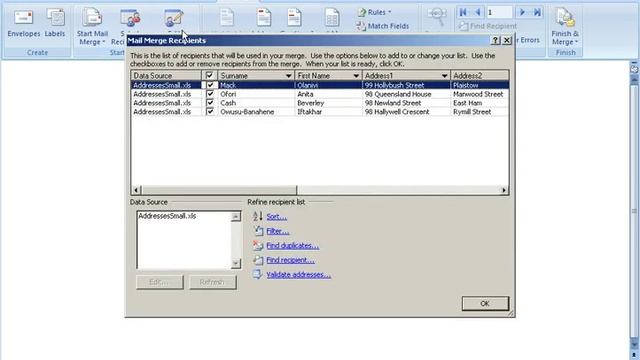
Task: Click the 99 Hollybush Street cell
Action: tap(406, 85)
